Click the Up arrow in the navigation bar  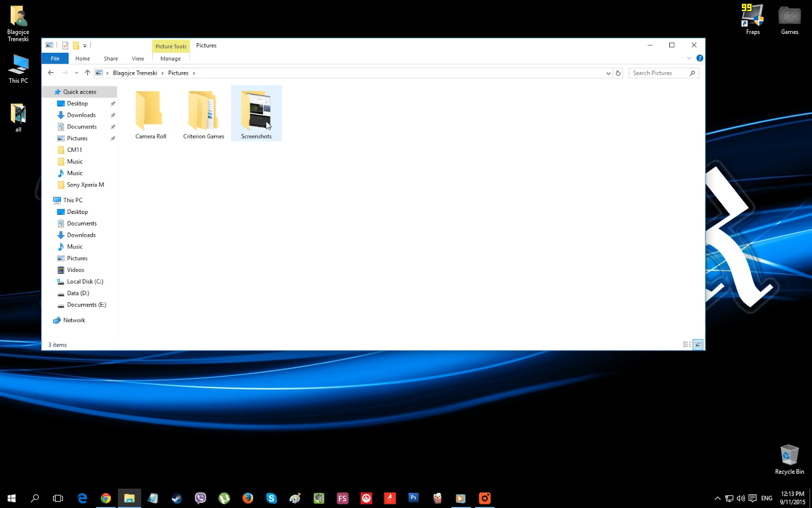coord(87,73)
